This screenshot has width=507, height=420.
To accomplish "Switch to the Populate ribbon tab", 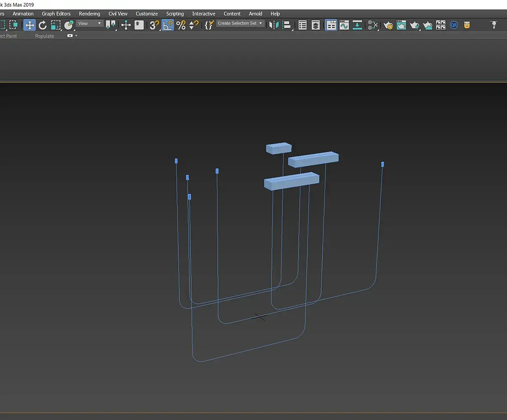I will click(x=44, y=36).
